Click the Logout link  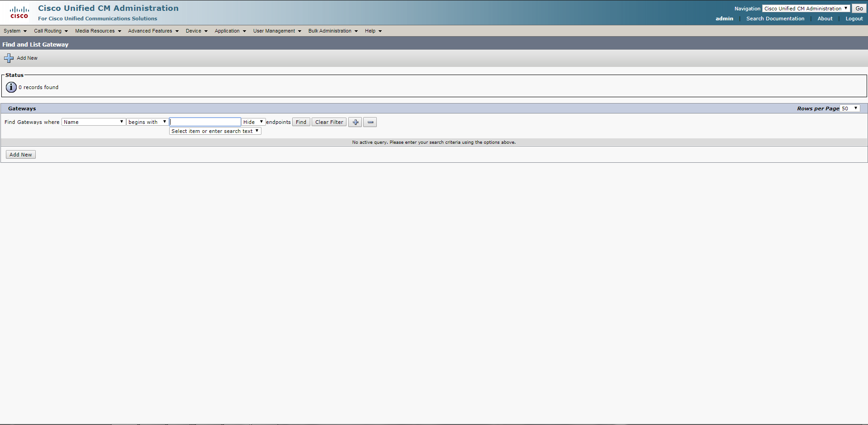tap(854, 19)
